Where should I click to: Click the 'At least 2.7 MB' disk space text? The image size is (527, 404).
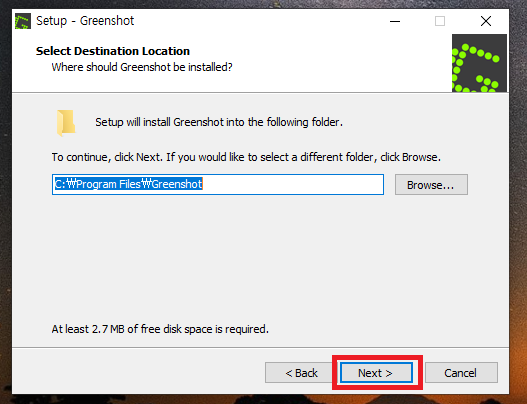(x=160, y=329)
